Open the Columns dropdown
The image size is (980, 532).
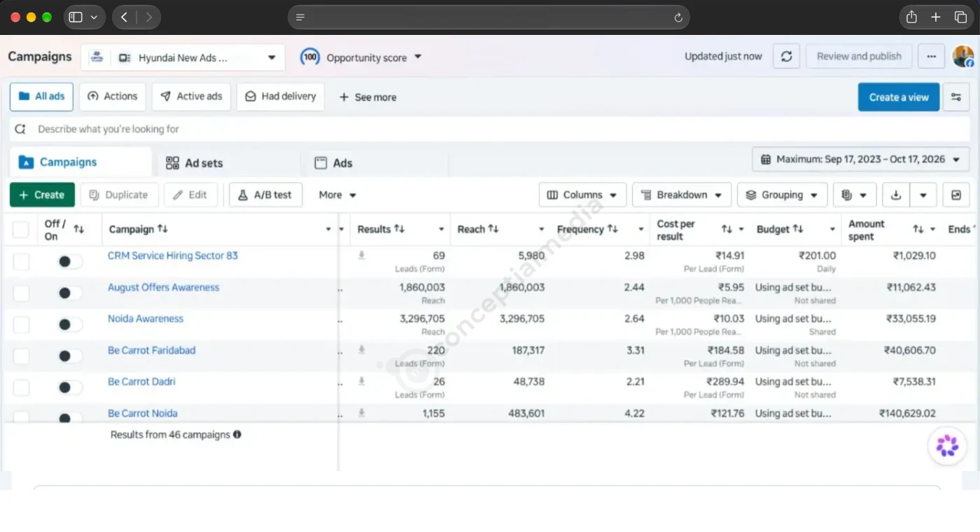click(582, 195)
